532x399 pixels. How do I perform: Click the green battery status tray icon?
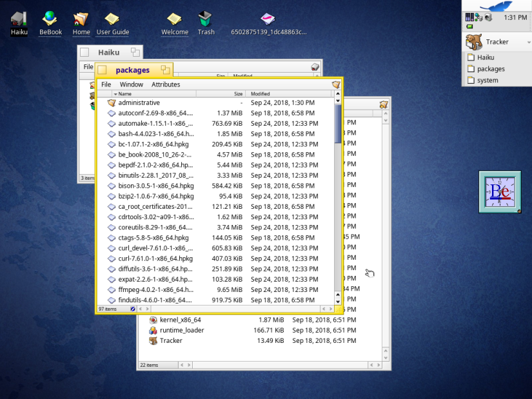click(x=469, y=26)
